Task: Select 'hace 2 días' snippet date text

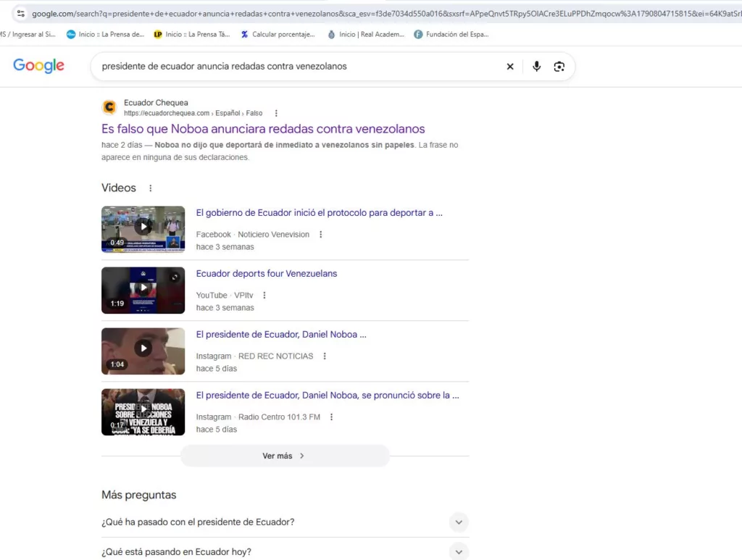Action: (x=122, y=145)
